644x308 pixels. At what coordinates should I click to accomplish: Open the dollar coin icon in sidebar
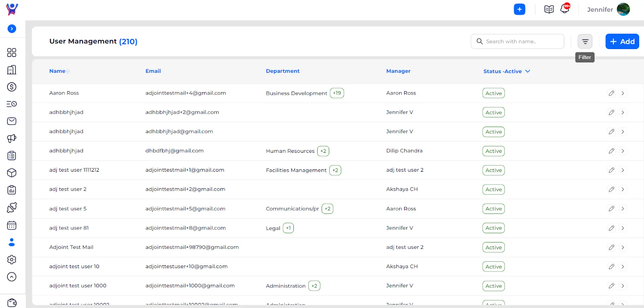(x=12, y=87)
